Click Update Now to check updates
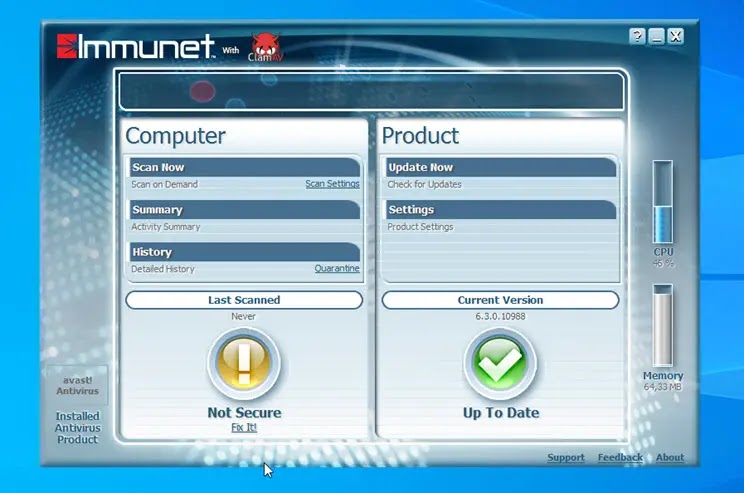 (x=501, y=167)
